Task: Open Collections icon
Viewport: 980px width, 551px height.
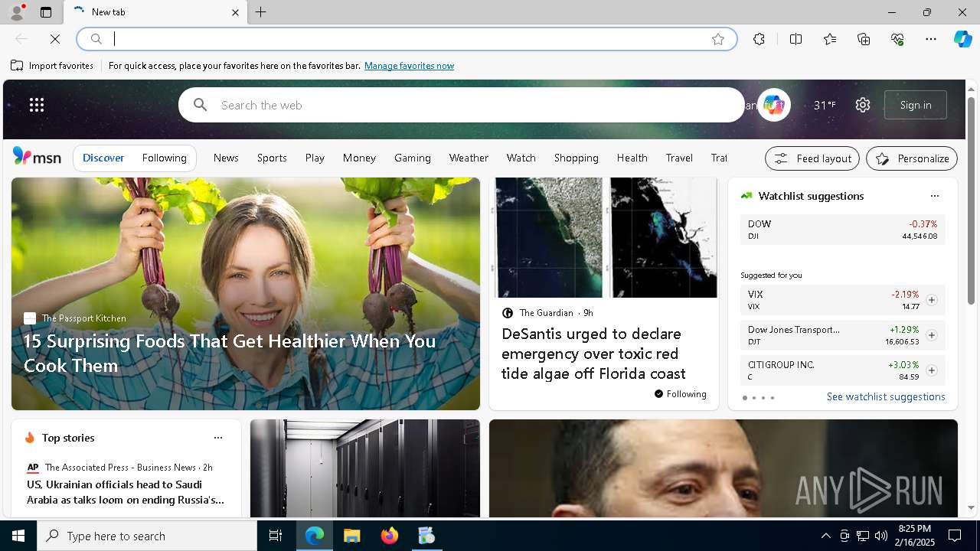Action: click(864, 39)
